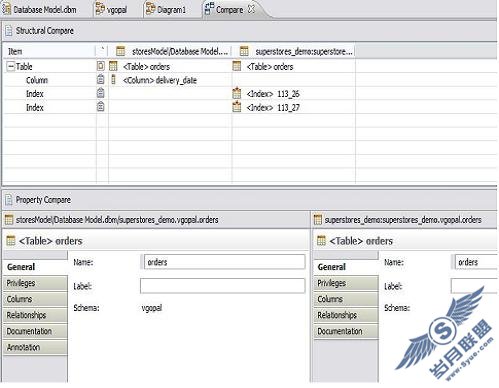
Task: Click table icon in superstores_demo column header
Action: tap(244, 51)
